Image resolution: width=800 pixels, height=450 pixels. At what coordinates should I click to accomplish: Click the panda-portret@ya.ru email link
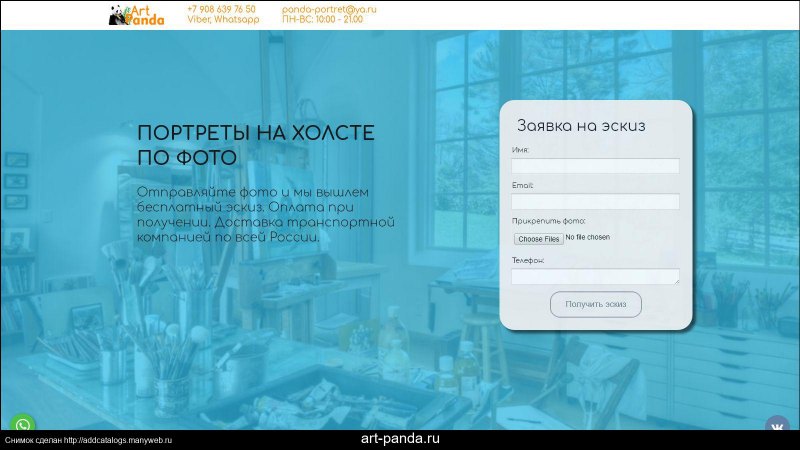tap(327, 9)
